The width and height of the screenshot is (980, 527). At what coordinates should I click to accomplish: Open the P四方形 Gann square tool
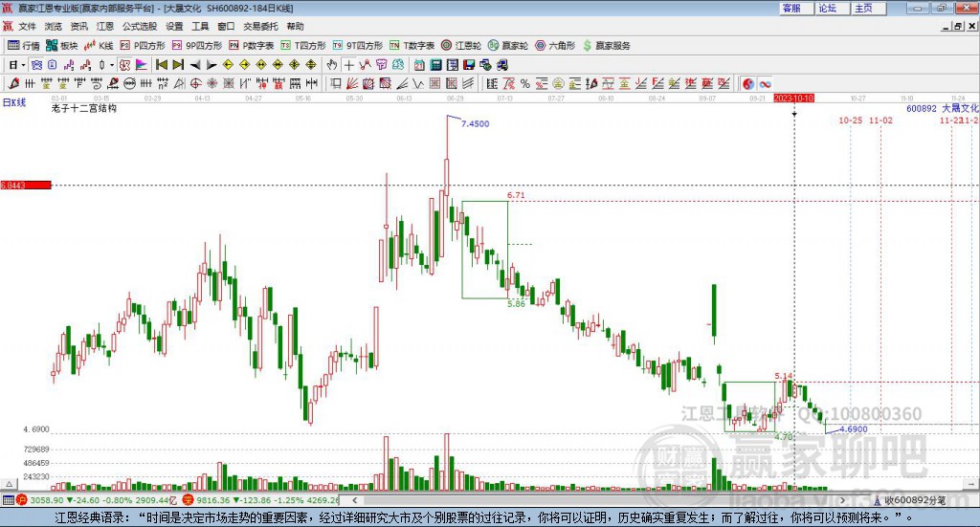click(x=142, y=46)
